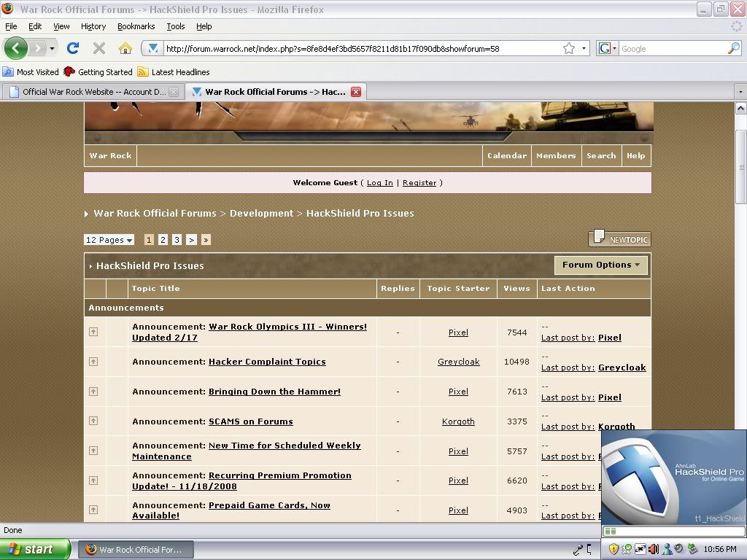Open the Tools menu

[x=175, y=26]
